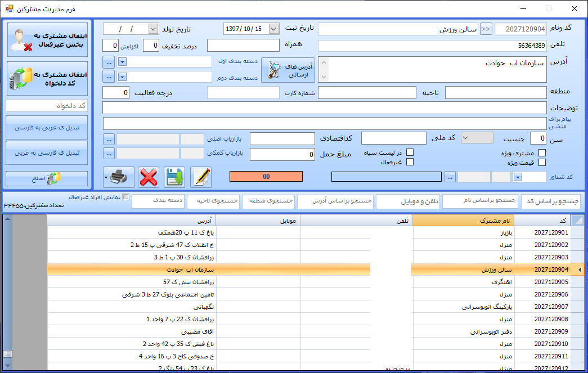Open the دسته بندی اول dropdown
Screen dimensions: 588x373
tap(123, 61)
